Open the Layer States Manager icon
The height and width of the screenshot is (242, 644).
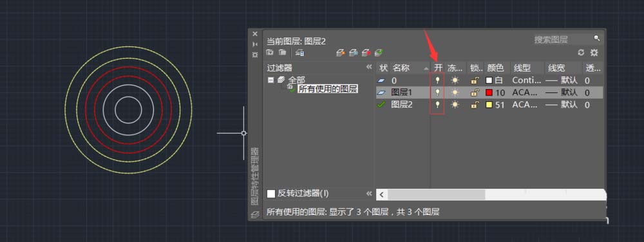[x=300, y=53]
